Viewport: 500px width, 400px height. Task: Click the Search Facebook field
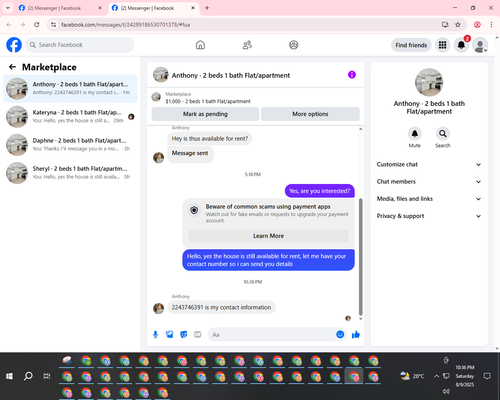(80, 45)
